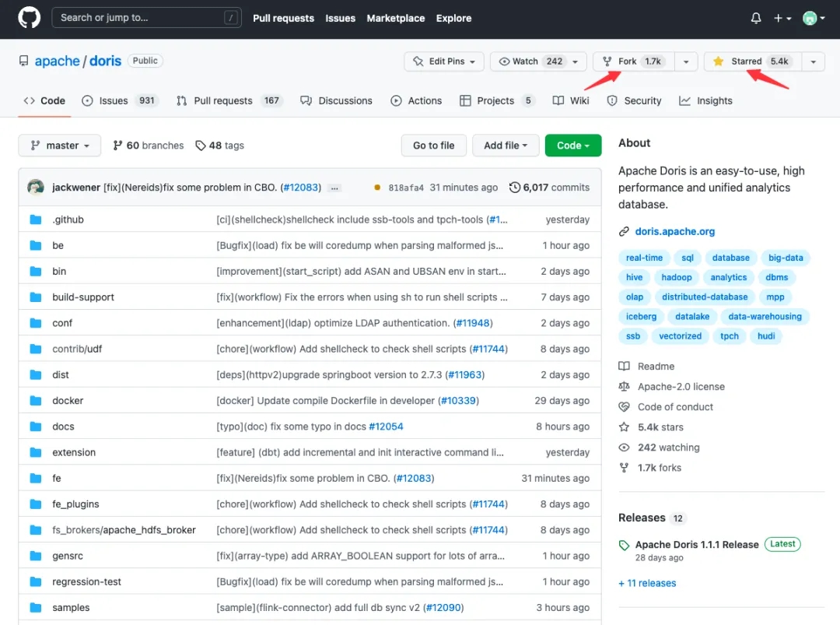Click the branch icon beside 60 branches

(117, 146)
